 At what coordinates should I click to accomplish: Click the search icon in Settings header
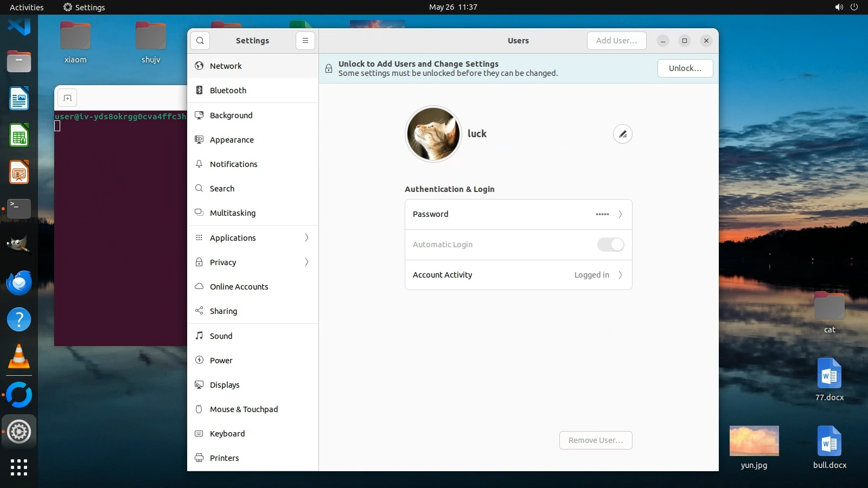pyautogui.click(x=200, y=41)
